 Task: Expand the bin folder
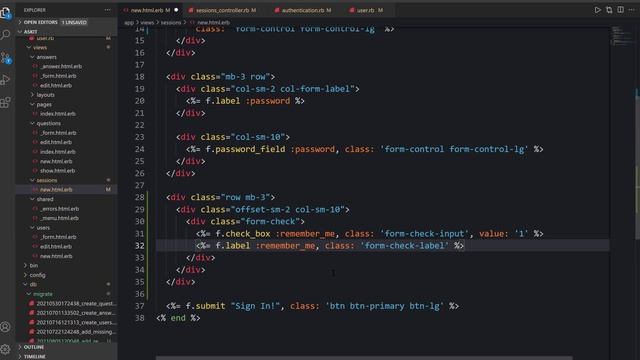[x=25, y=265]
